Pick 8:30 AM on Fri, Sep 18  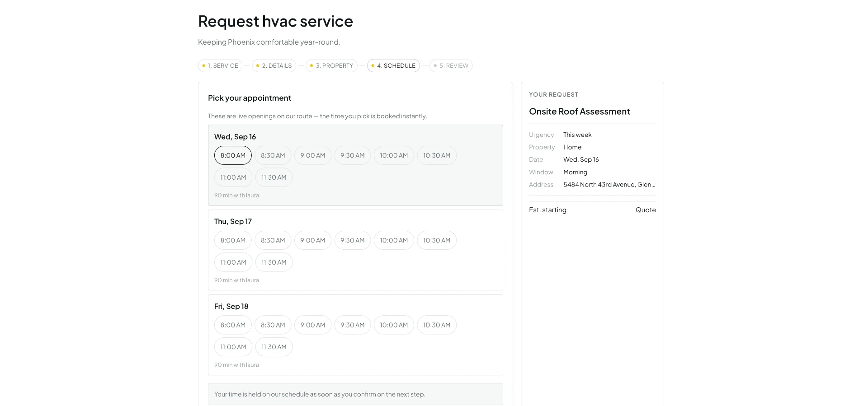click(x=273, y=325)
